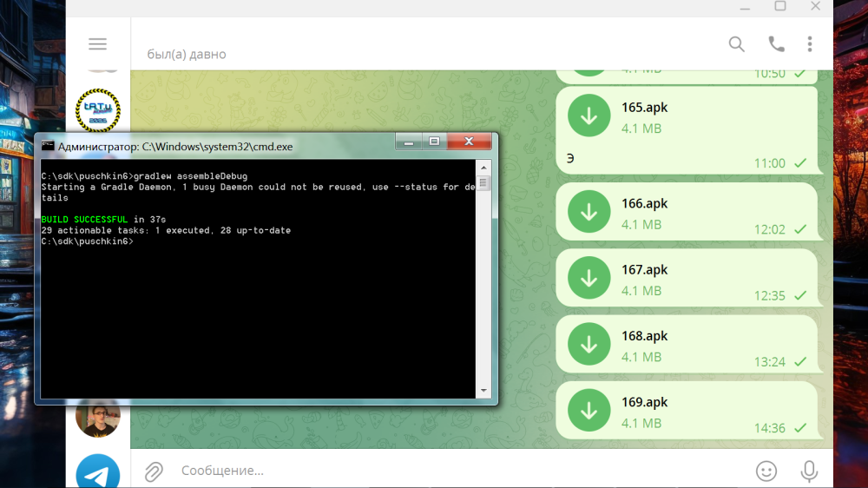Screen dimensions: 868x488
Task: Click the cmd scrollbar up arrow
Action: pyautogui.click(x=483, y=168)
